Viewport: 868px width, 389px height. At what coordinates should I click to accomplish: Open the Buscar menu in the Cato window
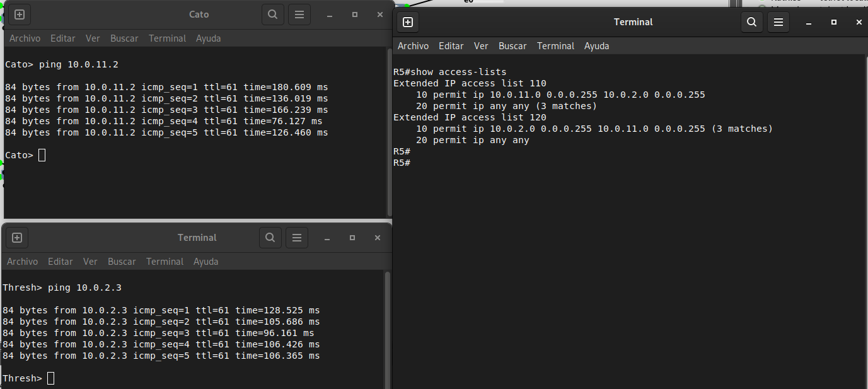coord(124,38)
